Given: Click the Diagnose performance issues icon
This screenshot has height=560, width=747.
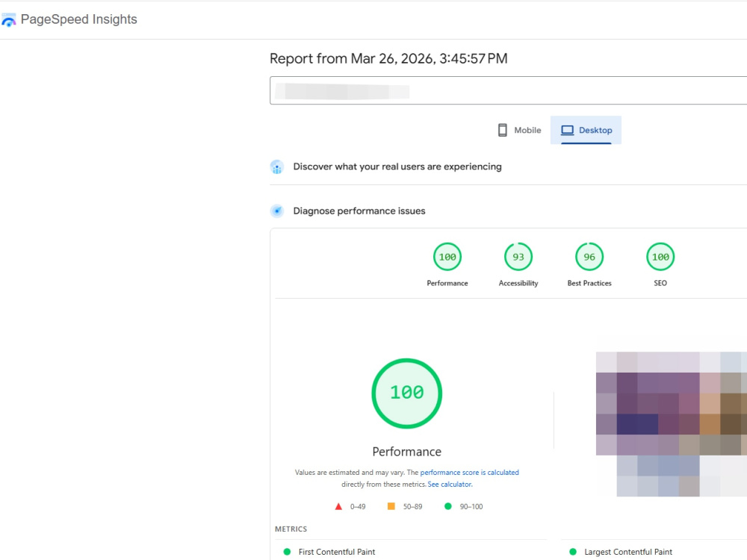Looking at the screenshot, I should tap(277, 211).
